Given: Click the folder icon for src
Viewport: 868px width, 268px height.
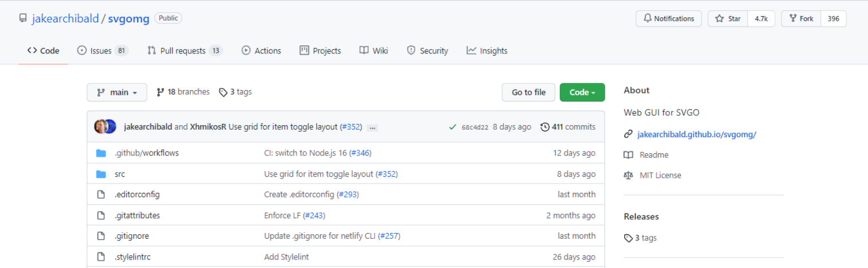Looking at the screenshot, I should pos(101,174).
